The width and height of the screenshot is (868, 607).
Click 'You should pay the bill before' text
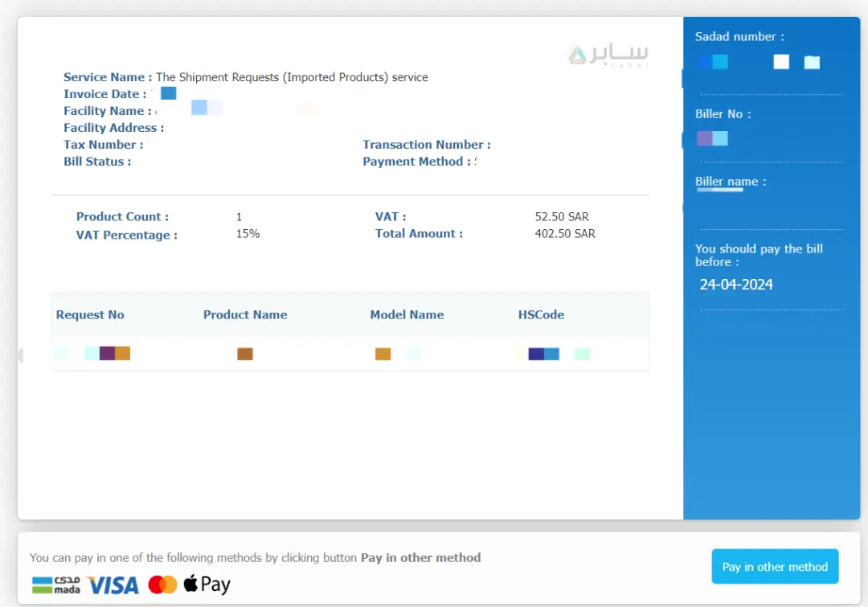click(x=759, y=256)
